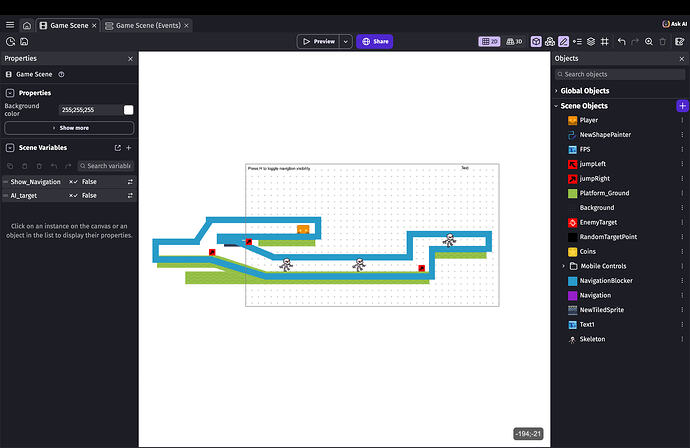The width and height of the screenshot is (690, 448).
Task: Open the zoom magnifier tool
Action: tap(649, 41)
